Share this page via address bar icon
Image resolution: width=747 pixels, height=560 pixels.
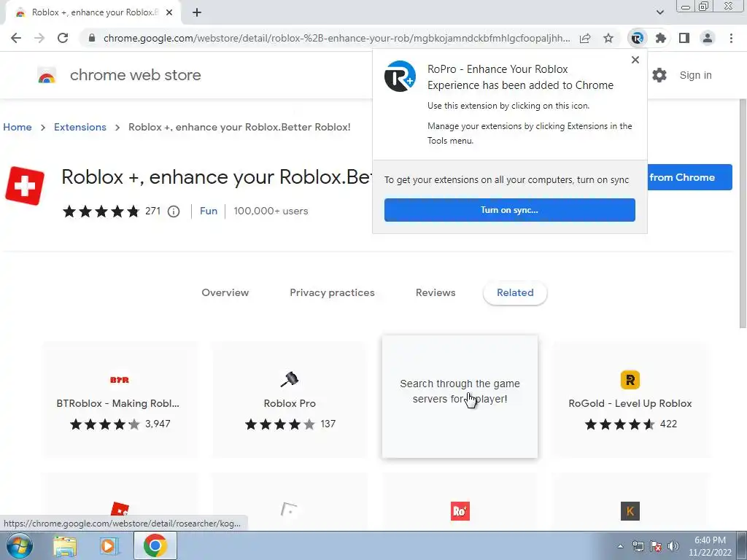point(585,38)
